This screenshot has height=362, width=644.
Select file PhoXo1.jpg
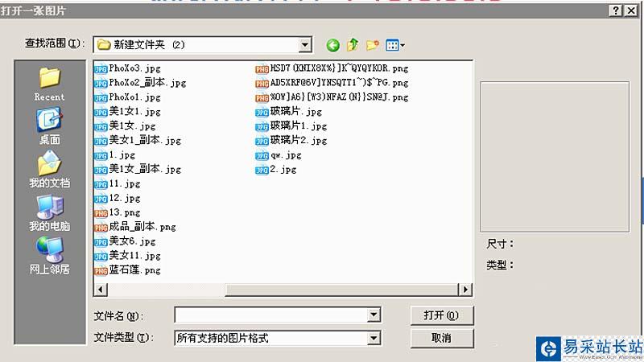(127, 97)
